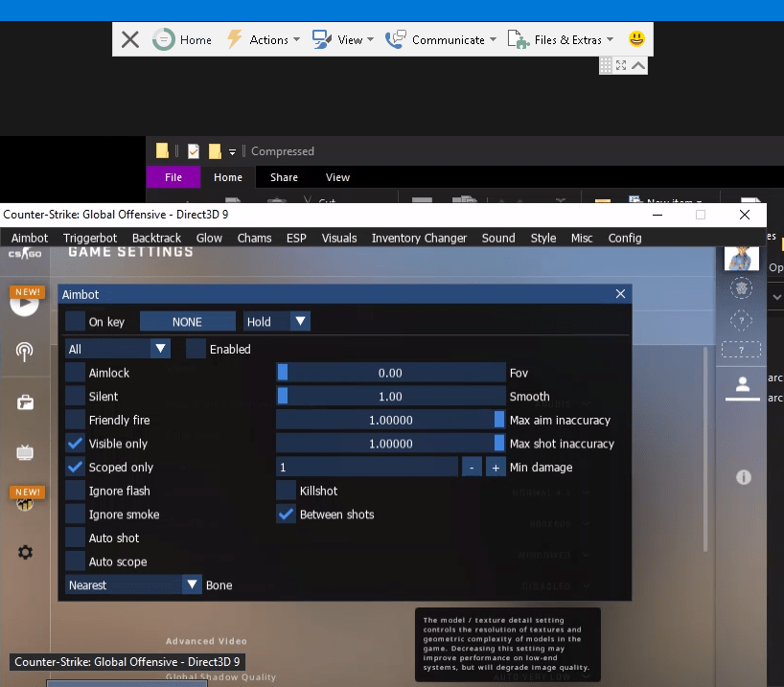
Task: Click the info icon on right panel
Action: coord(744,477)
